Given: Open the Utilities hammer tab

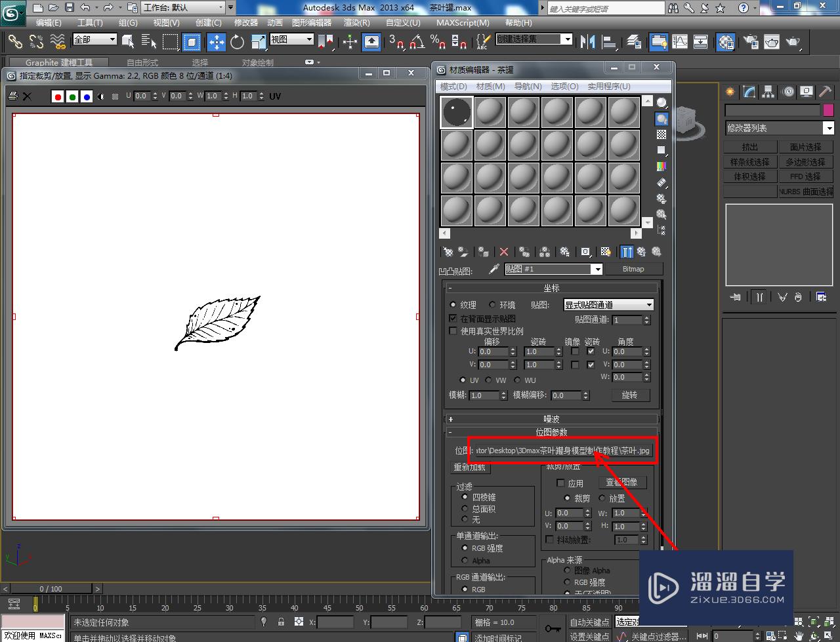Looking at the screenshot, I should [825, 92].
